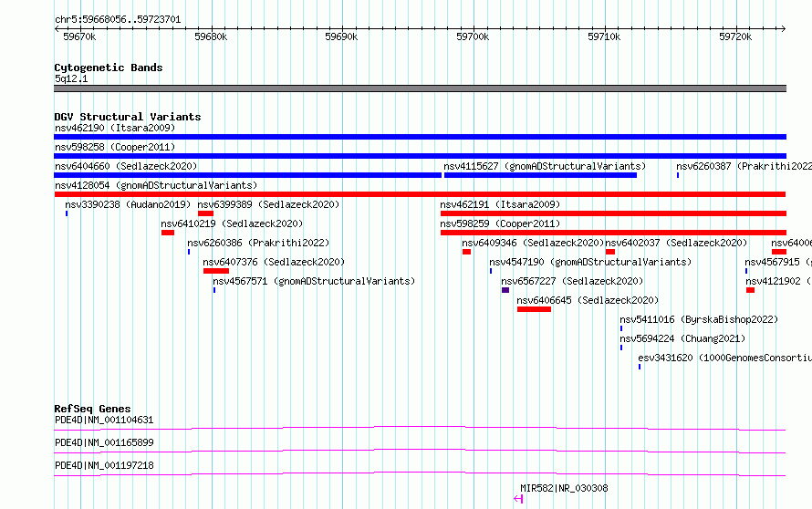Open the nsv4121902 variant label

click(779, 281)
